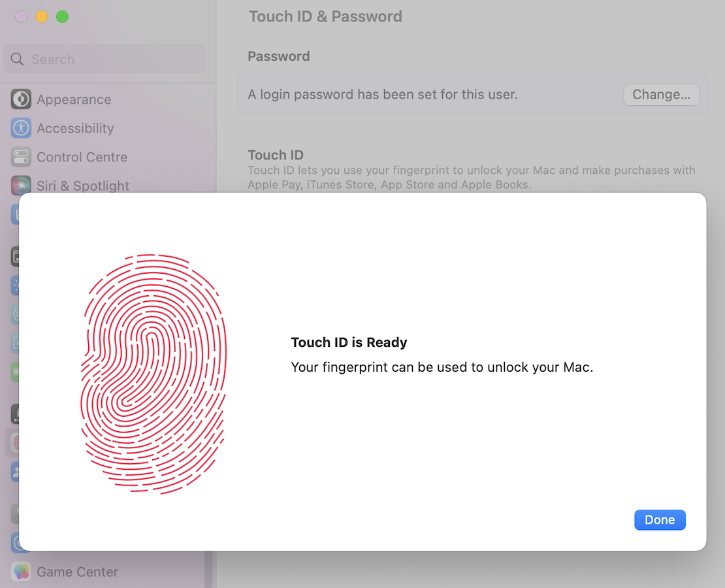Click the Appearance icon in the sidebar

(21, 99)
